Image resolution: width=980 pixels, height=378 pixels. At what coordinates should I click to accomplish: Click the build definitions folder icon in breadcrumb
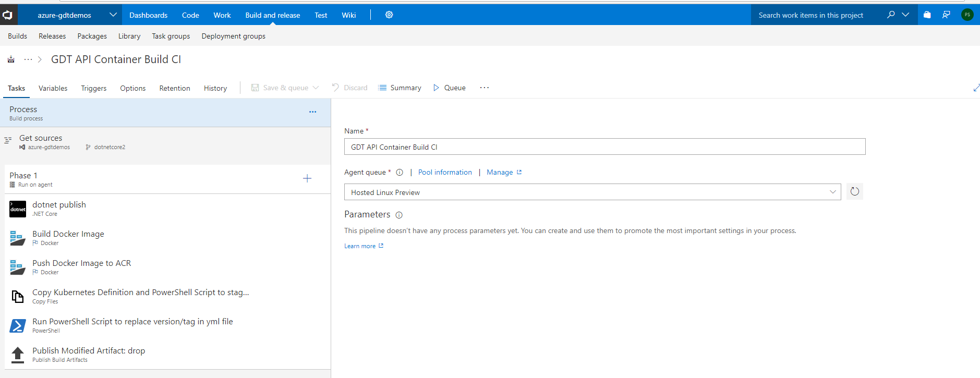11,59
